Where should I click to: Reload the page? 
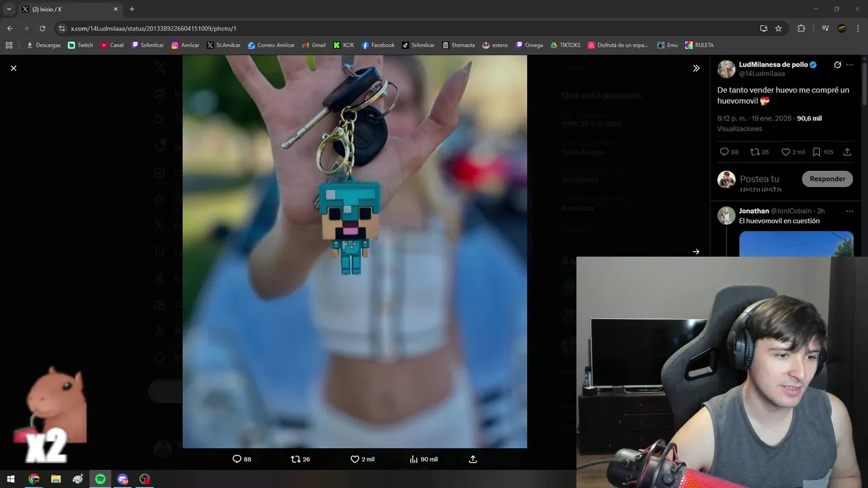click(x=42, y=28)
